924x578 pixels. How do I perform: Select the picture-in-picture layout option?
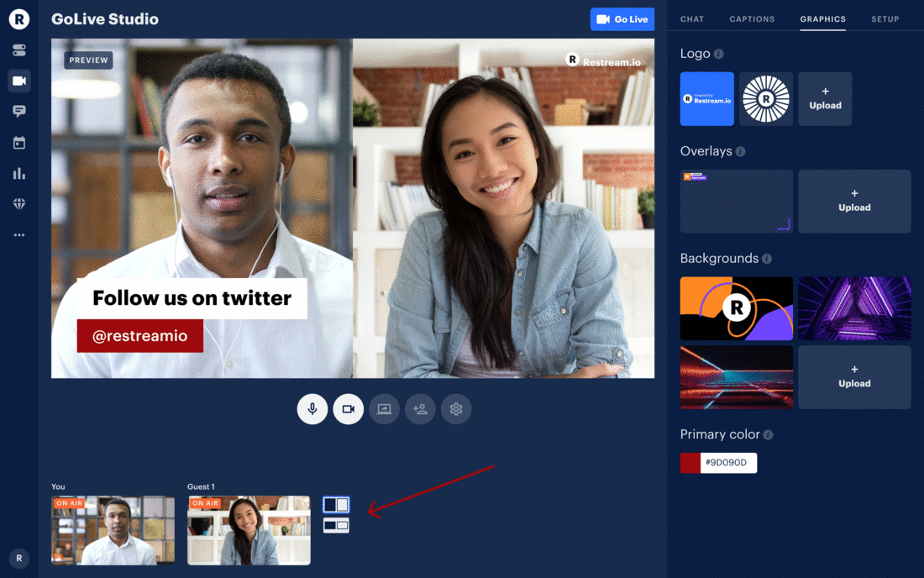(336, 525)
